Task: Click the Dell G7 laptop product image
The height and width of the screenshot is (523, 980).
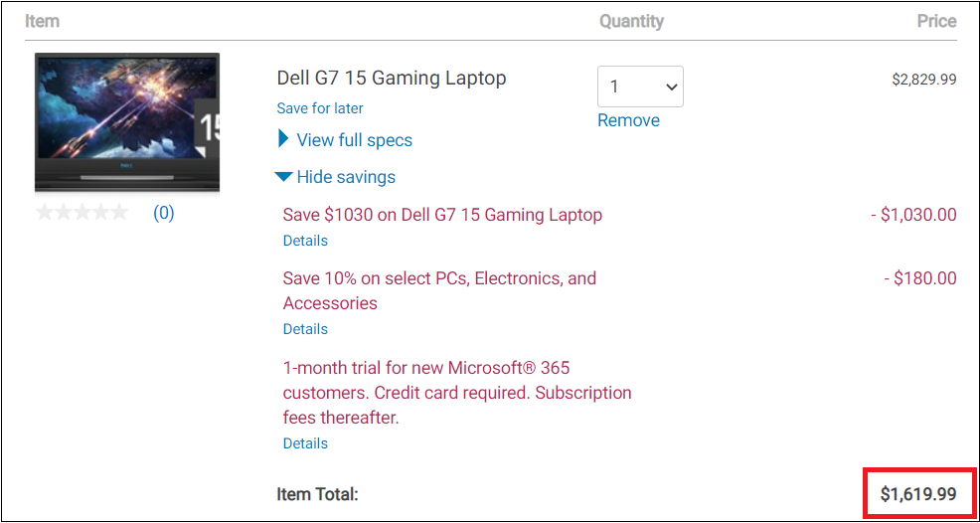Action: pyautogui.click(x=127, y=122)
